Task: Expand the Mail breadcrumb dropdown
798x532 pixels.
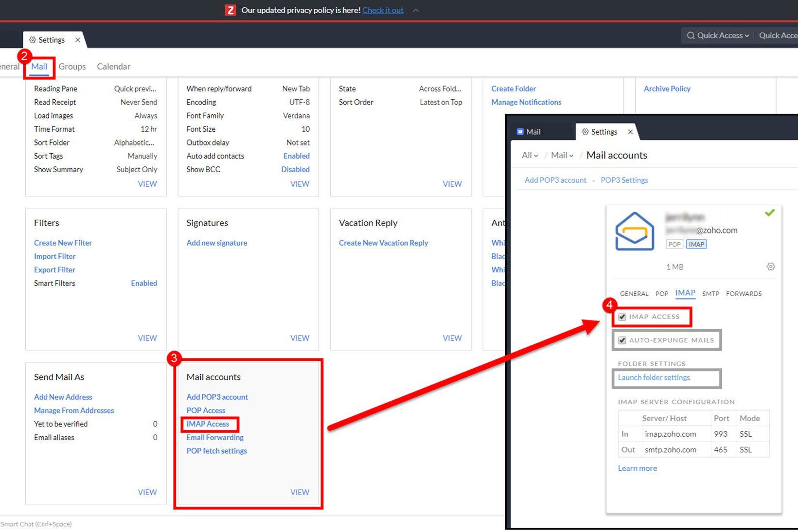Action: pyautogui.click(x=562, y=155)
